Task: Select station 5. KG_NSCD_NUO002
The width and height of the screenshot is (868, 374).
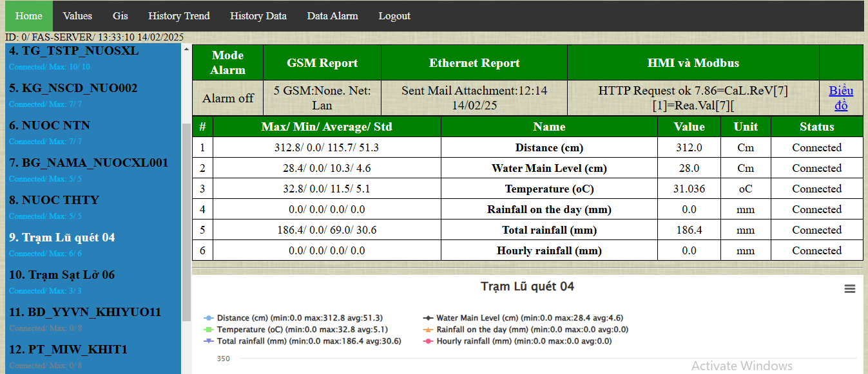Action: point(73,88)
